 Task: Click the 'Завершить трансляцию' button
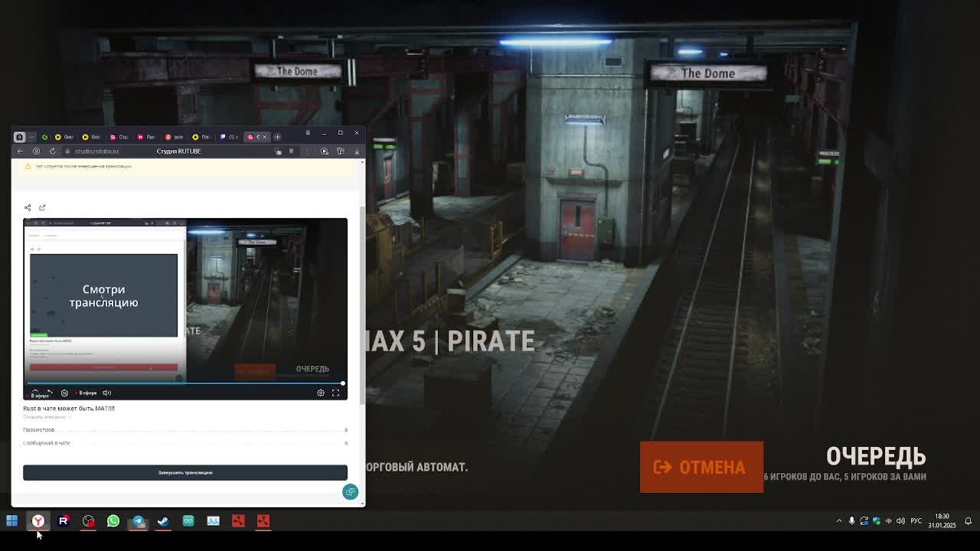(185, 472)
